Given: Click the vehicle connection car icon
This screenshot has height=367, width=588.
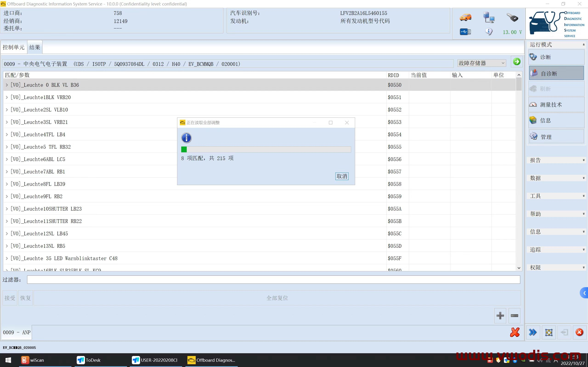Looking at the screenshot, I should [x=465, y=17].
